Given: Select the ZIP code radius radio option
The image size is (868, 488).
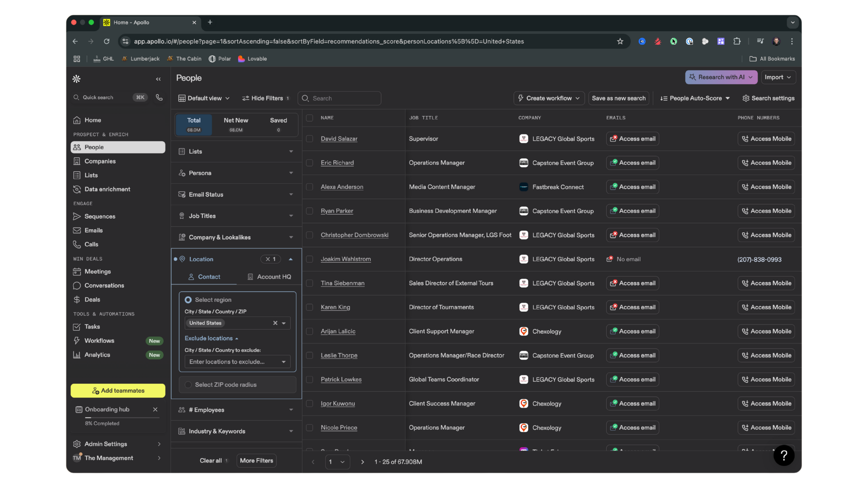Looking at the screenshot, I should tap(188, 385).
